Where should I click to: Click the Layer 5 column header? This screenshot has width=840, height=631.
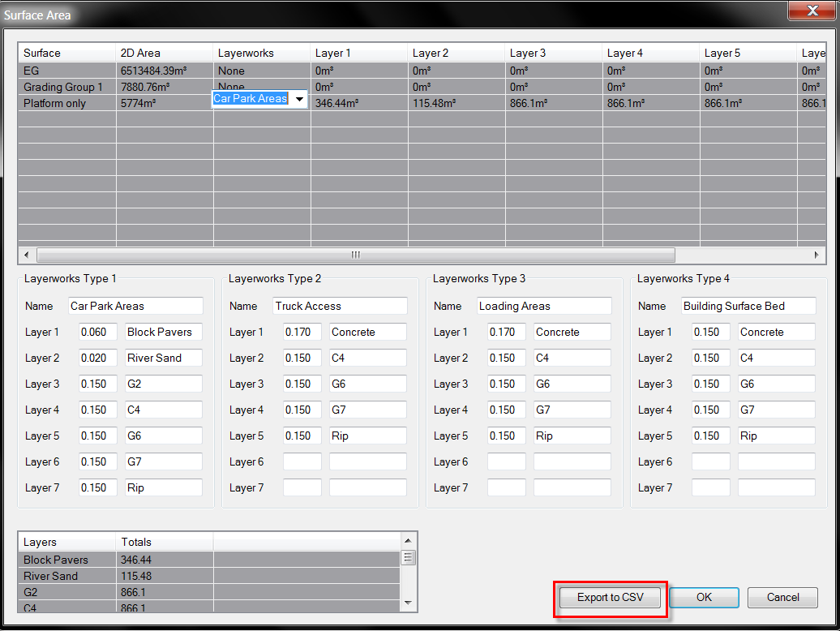point(748,53)
